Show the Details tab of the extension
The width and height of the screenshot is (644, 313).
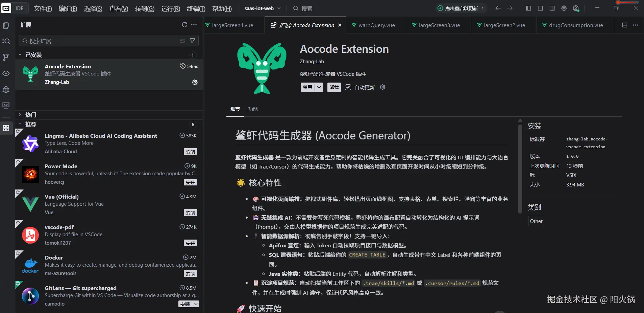[x=235, y=109]
